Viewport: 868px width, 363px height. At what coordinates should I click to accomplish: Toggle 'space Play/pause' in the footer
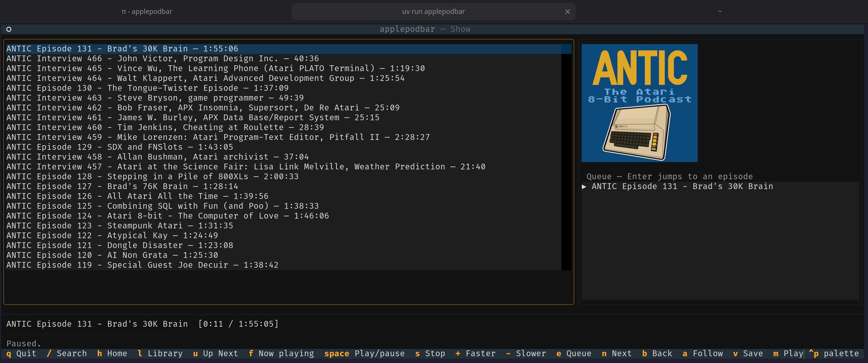coord(364,353)
